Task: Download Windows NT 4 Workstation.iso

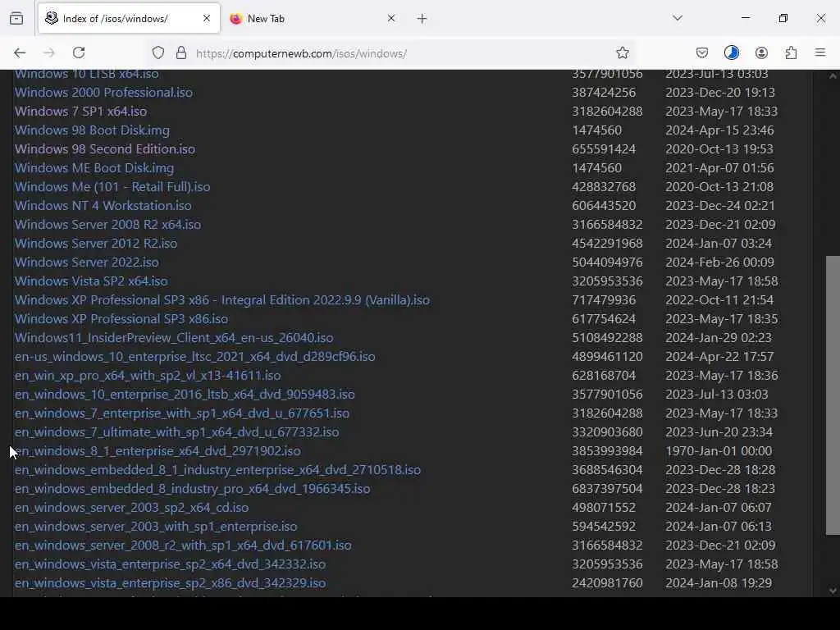Action: coord(103,205)
